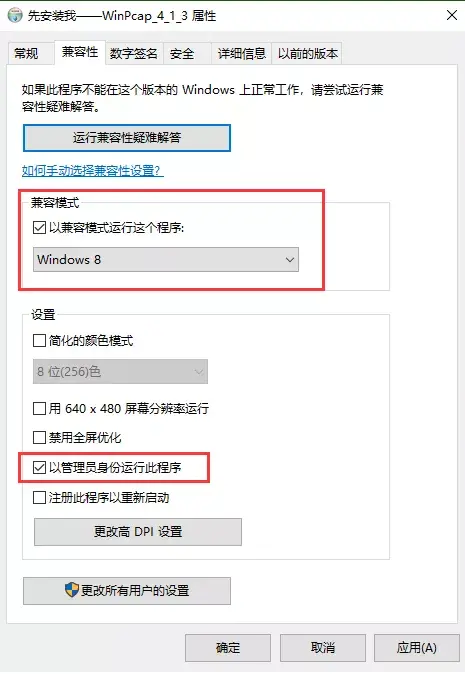The height and width of the screenshot is (674, 465).
Task: Uncheck 以管理员身份运行此程序
Action: (40, 467)
